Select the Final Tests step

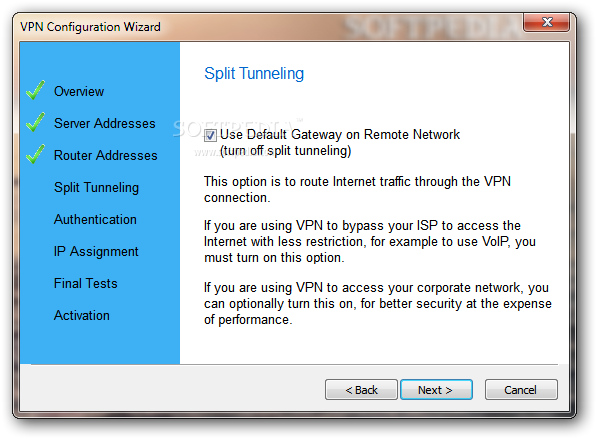pyautogui.click(x=86, y=283)
